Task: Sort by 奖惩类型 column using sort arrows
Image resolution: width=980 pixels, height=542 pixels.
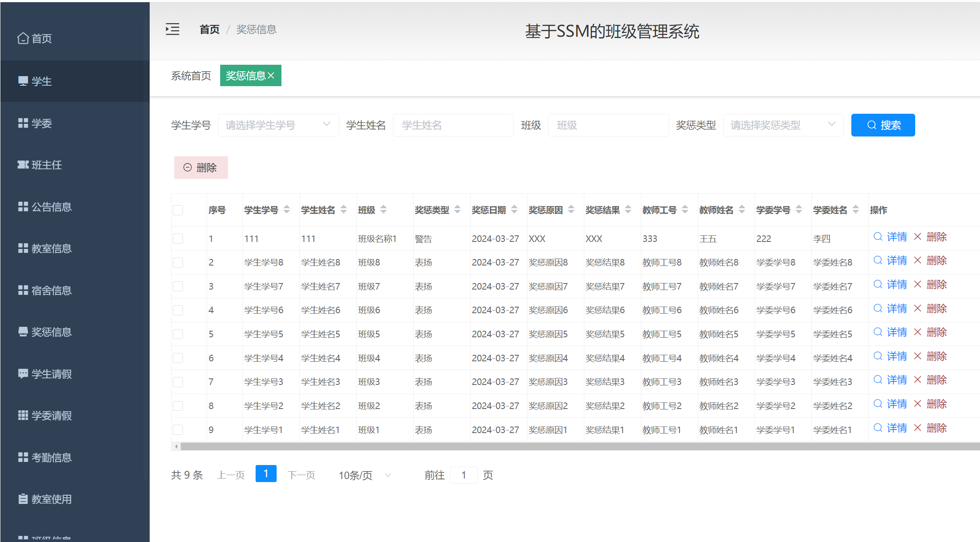Action: tap(457, 210)
